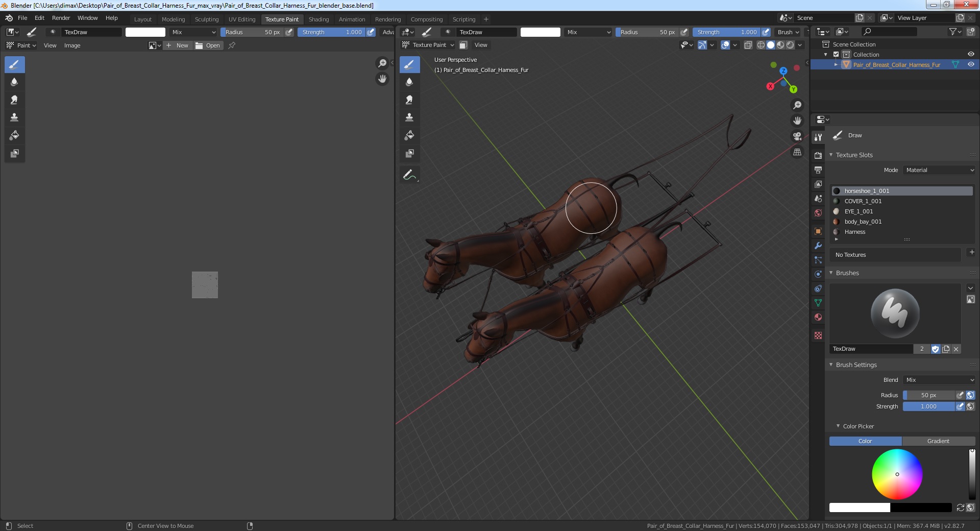
Task: Click the New image button
Action: tap(177, 45)
